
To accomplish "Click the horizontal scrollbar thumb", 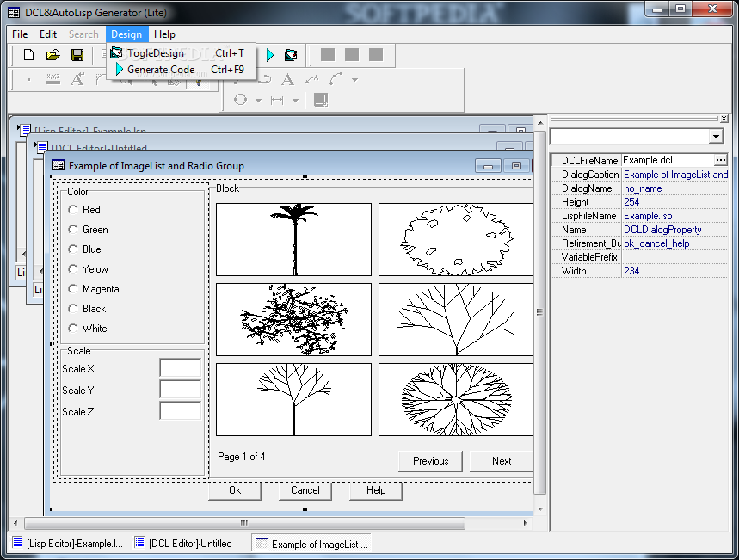I will (x=244, y=523).
